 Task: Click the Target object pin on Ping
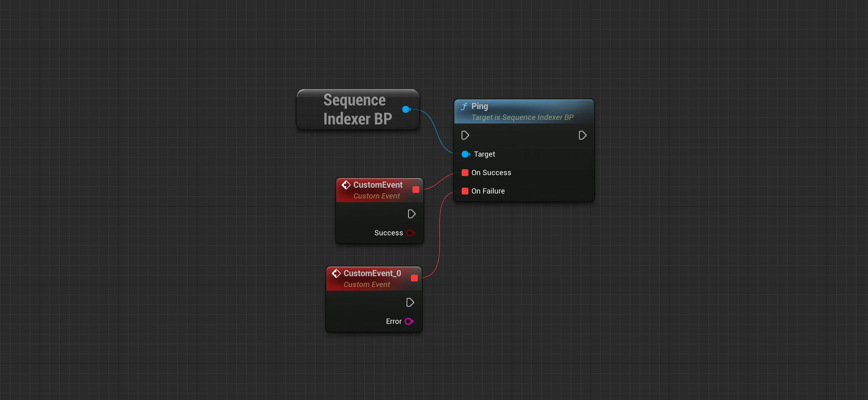[465, 154]
